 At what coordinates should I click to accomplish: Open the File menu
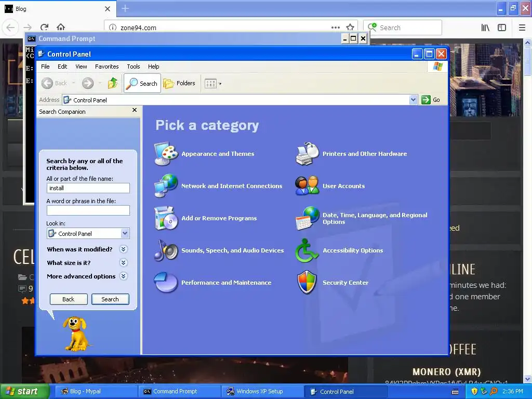click(45, 66)
